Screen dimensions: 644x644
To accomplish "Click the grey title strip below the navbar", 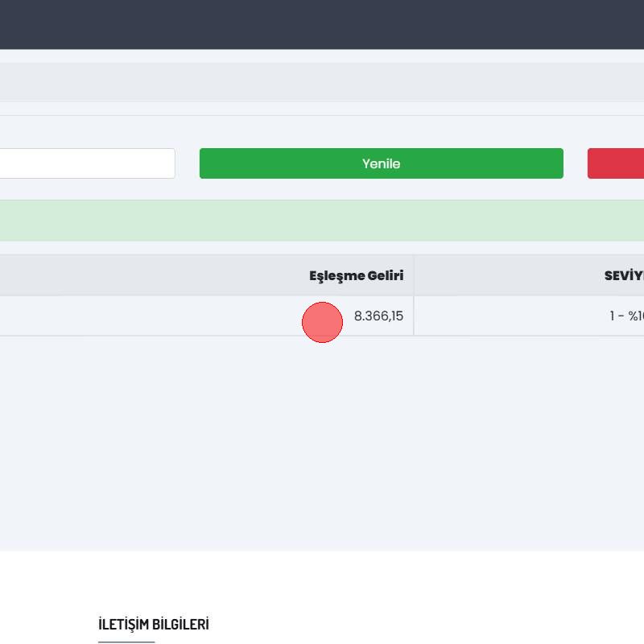I will point(322,82).
